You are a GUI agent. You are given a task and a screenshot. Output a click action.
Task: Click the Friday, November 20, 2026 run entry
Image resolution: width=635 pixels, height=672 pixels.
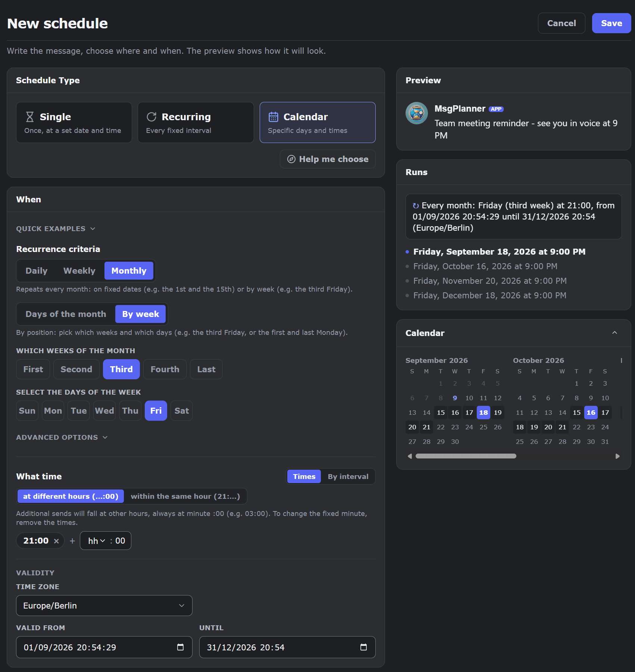pyautogui.click(x=490, y=281)
